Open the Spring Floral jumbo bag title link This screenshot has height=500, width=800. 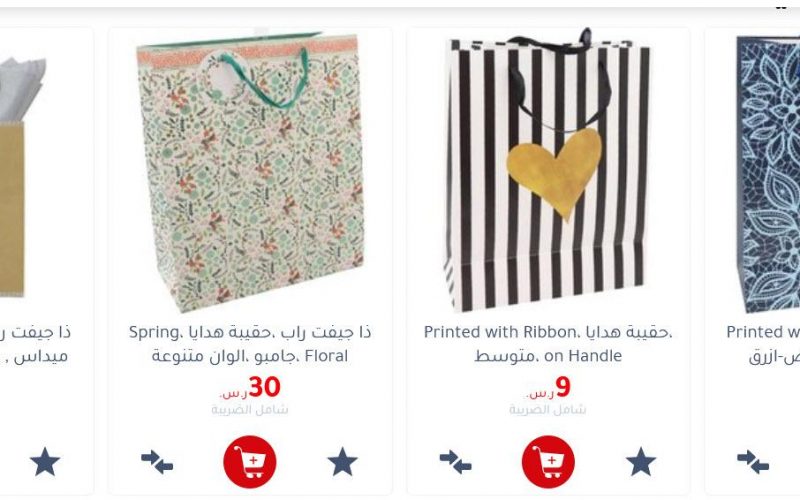point(250,344)
